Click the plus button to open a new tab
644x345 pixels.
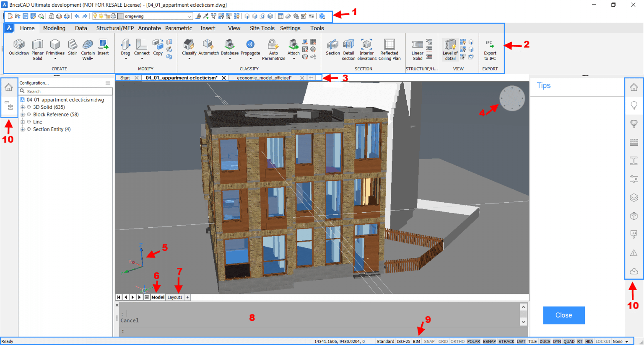tap(311, 77)
